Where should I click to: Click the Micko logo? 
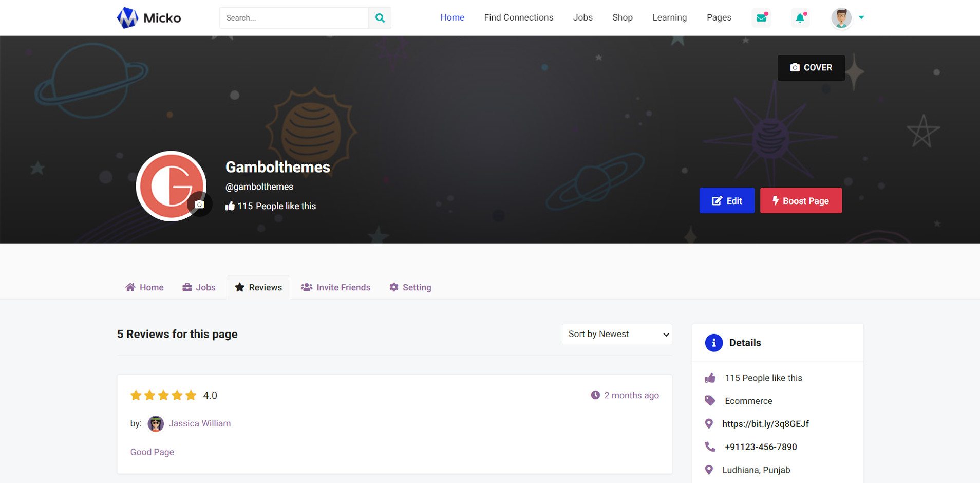point(149,18)
